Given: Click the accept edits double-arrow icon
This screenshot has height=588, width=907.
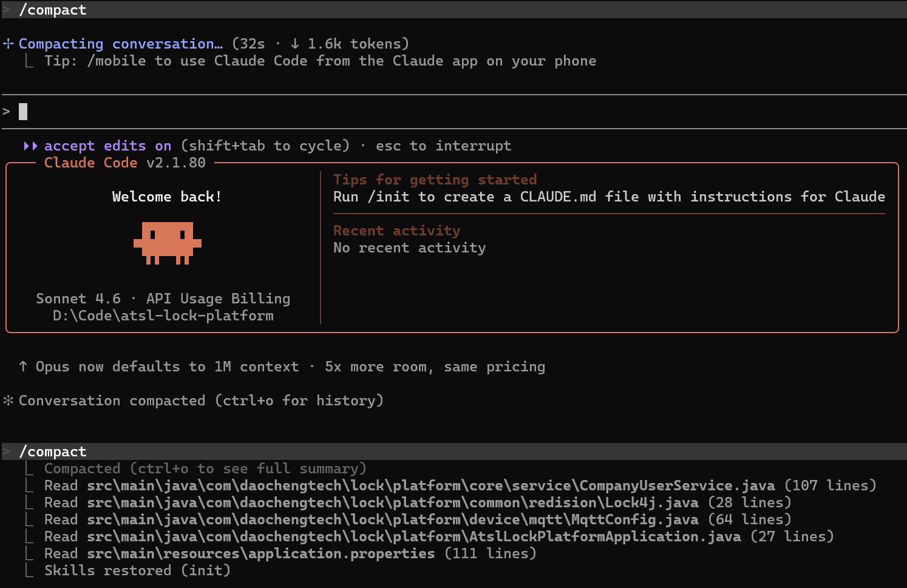Looking at the screenshot, I should click(30, 146).
